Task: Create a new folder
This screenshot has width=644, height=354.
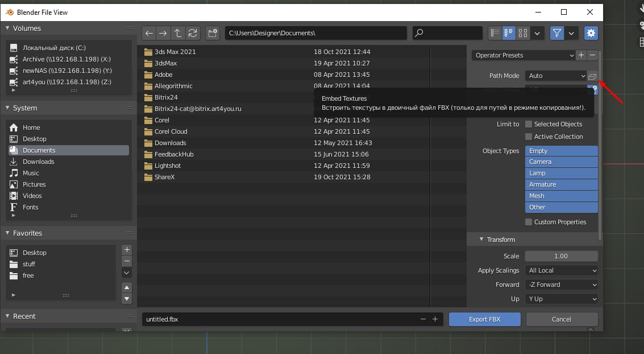Action: pos(213,34)
